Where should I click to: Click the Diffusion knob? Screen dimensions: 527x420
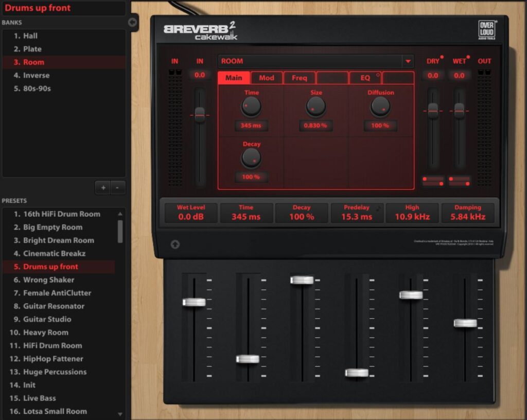coord(380,106)
